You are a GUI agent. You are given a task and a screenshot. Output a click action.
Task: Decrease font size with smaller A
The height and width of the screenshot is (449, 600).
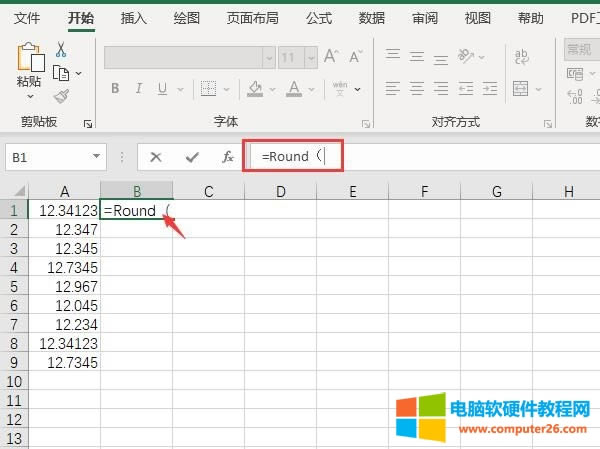click(356, 57)
